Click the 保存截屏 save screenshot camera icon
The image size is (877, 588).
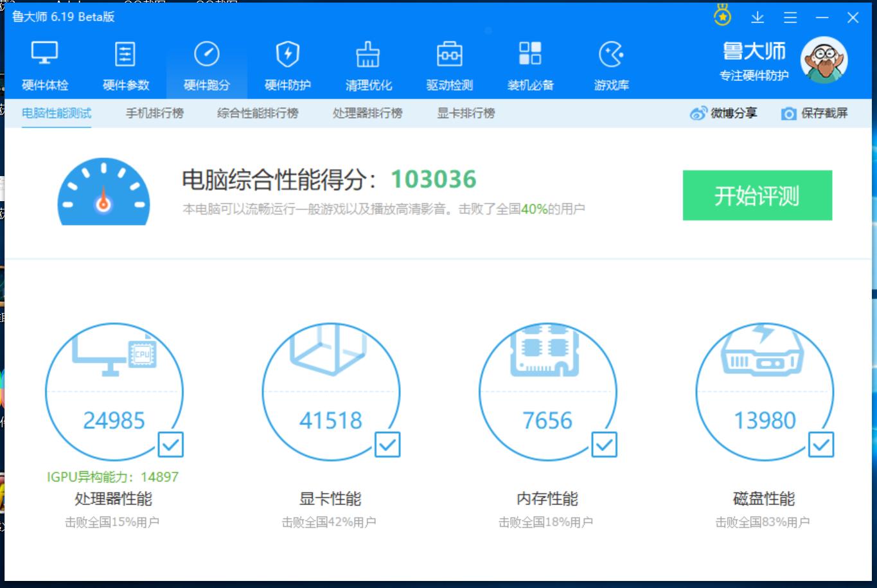point(788,113)
